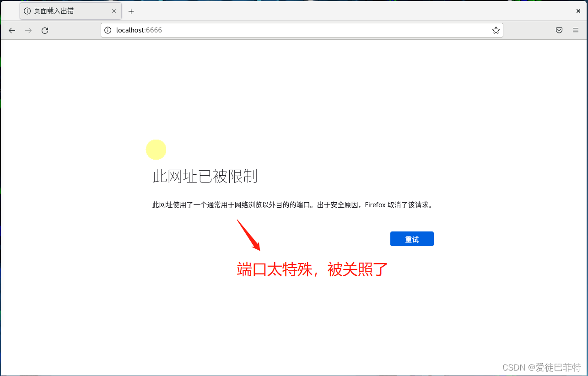Open a new tab with the plus icon
Screen dimensions: 588x376
[131, 11]
